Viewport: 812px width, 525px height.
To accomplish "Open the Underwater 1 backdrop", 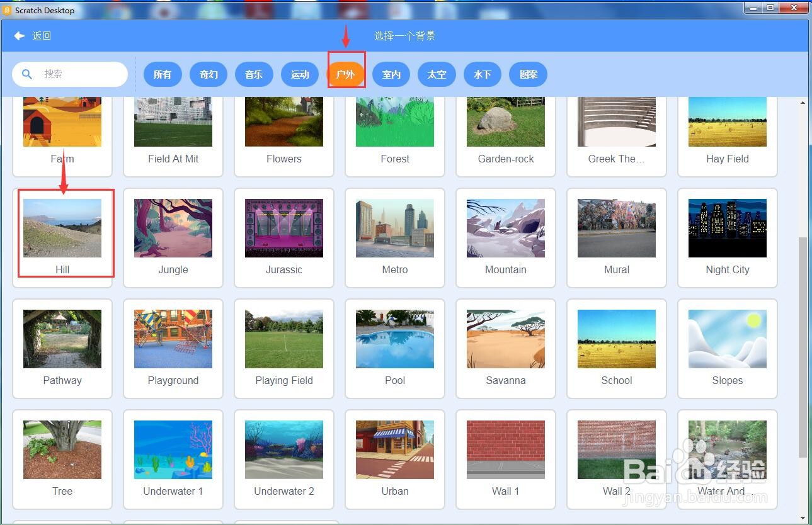I will (x=173, y=460).
